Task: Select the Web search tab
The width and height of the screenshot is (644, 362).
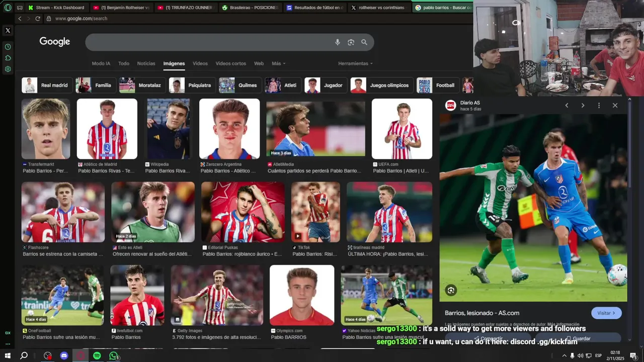Action: coord(259,64)
